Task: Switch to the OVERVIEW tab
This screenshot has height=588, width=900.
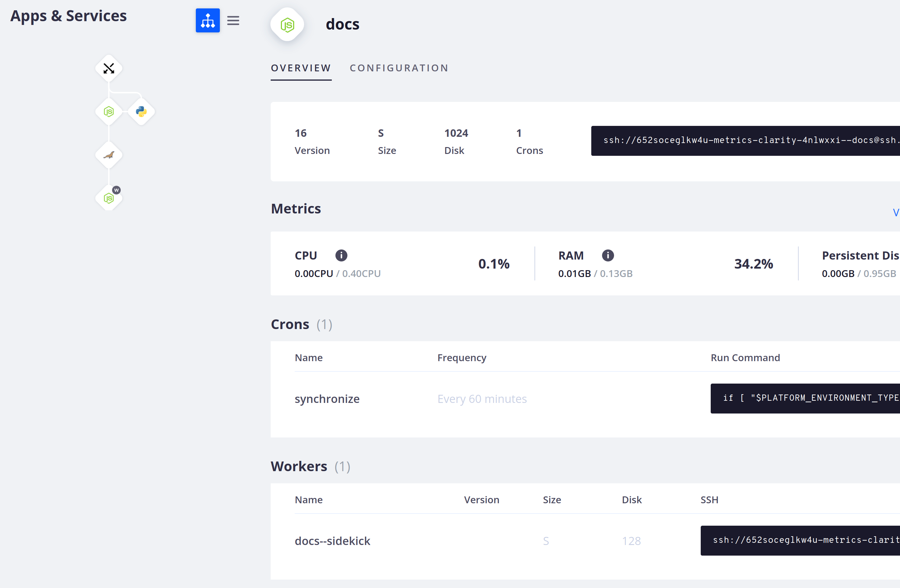Action: coord(301,68)
